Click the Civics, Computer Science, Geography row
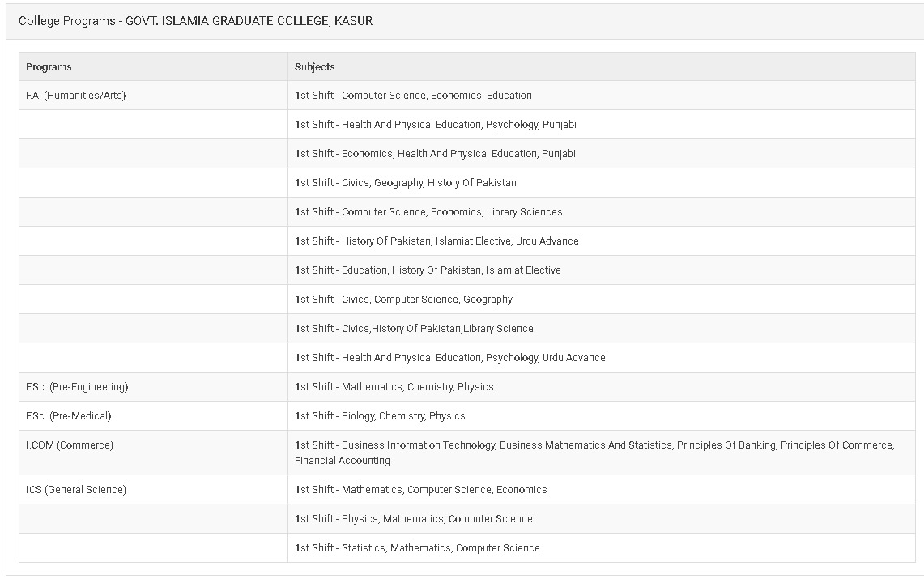Image resolution: width=924 pixels, height=579 pixels. coord(403,300)
